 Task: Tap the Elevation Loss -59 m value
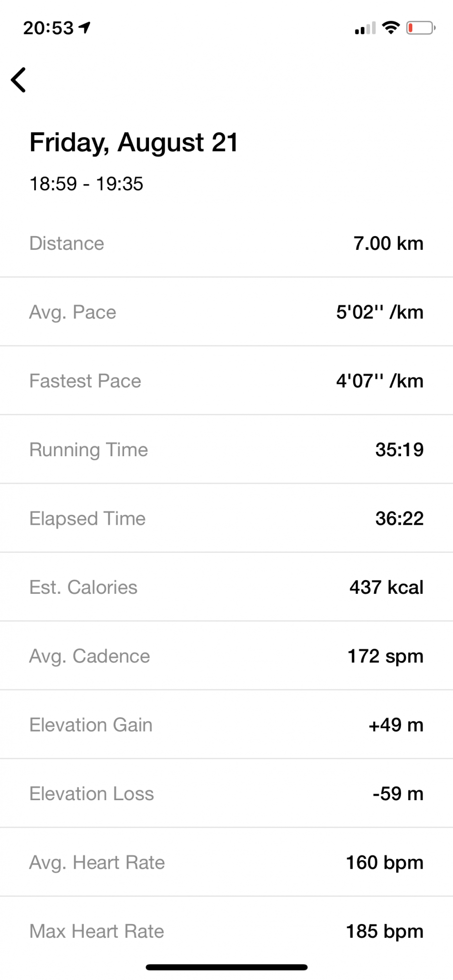[398, 794]
